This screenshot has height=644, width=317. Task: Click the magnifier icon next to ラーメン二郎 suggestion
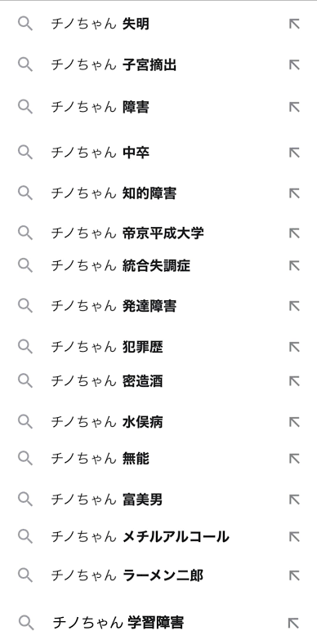tap(25, 575)
